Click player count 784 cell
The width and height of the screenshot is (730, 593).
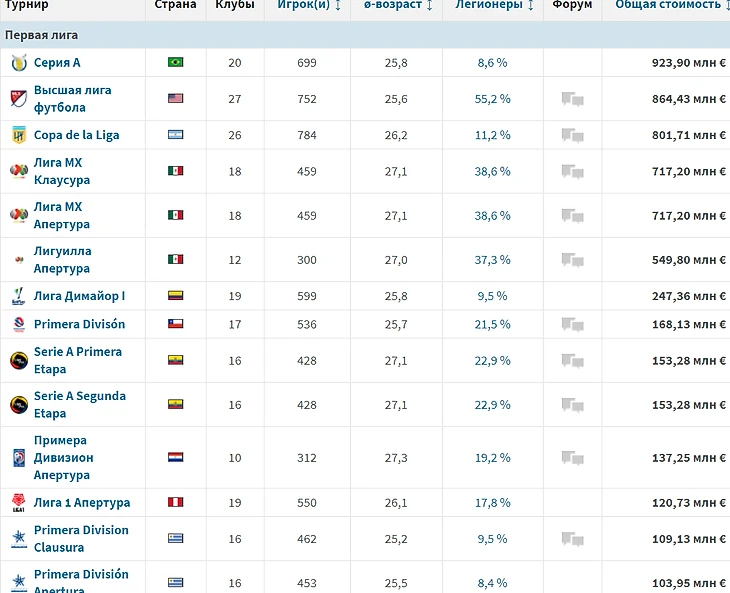click(x=307, y=135)
